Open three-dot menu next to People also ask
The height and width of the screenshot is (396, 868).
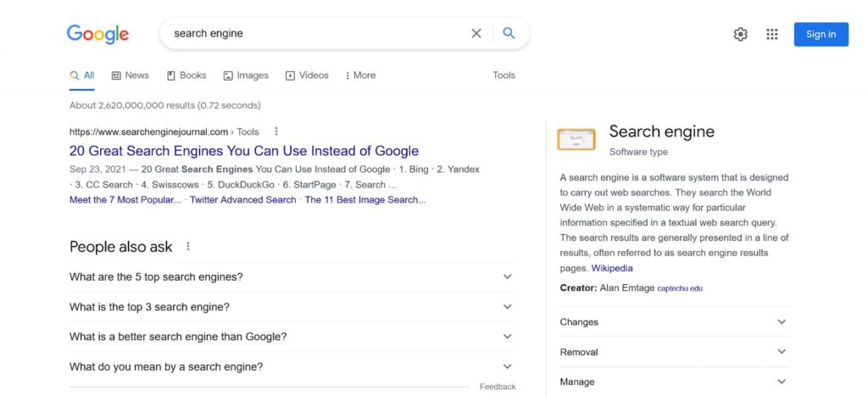pyautogui.click(x=188, y=246)
